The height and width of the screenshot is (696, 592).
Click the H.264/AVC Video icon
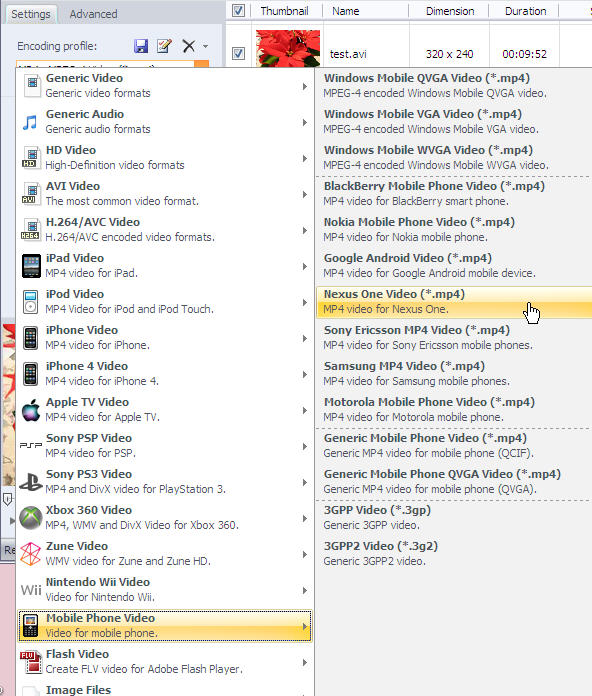point(31,229)
